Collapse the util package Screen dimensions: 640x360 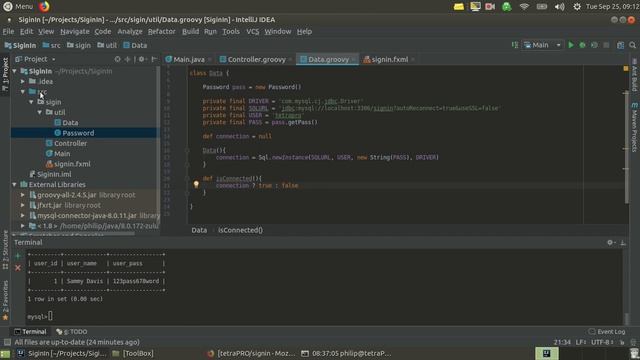(x=40, y=112)
